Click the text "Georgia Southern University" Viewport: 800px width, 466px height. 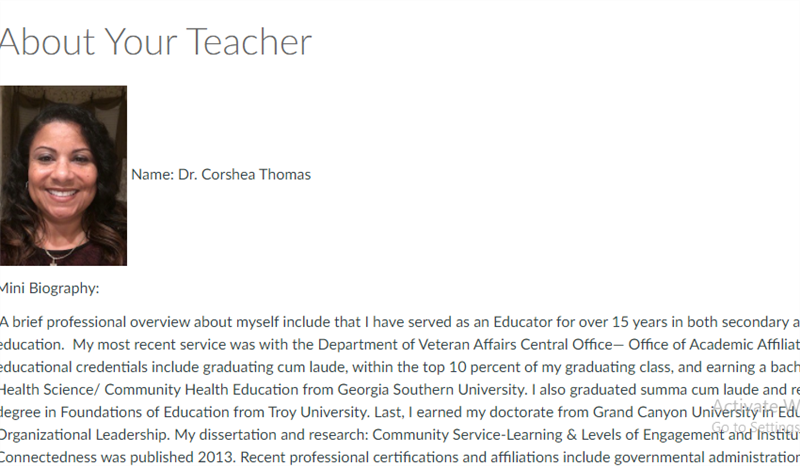pos(432,389)
